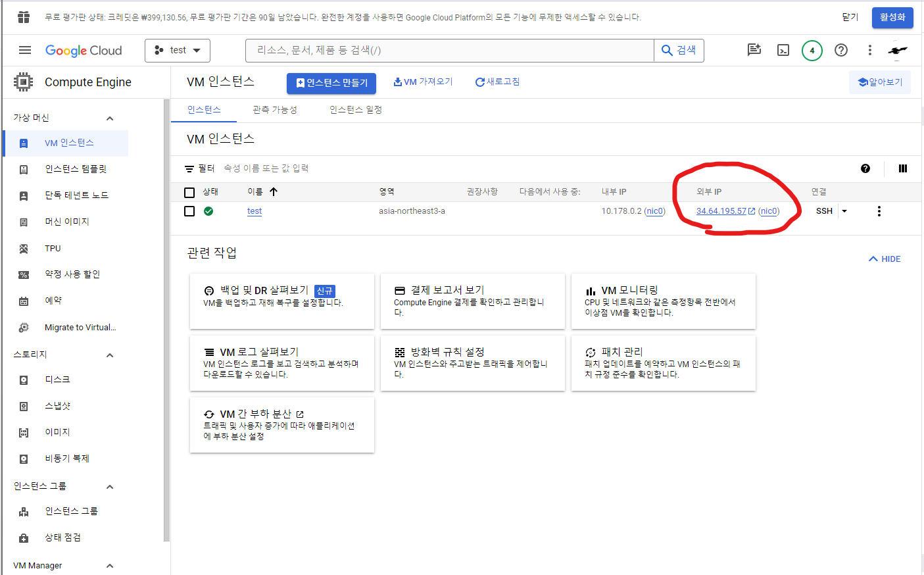Switch to the 인스턴스 일정 tab
This screenshot has height=575, width=924.
(x=356, y=110)
